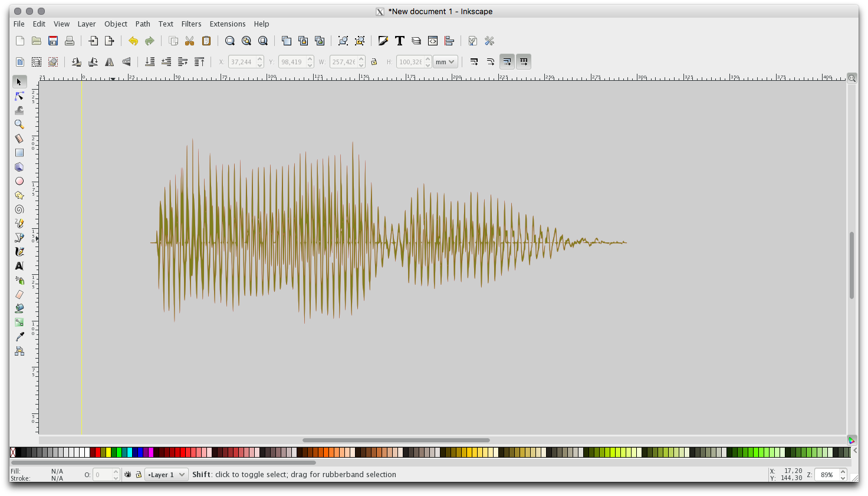Toggle current layer lock

tap(139, 474)
